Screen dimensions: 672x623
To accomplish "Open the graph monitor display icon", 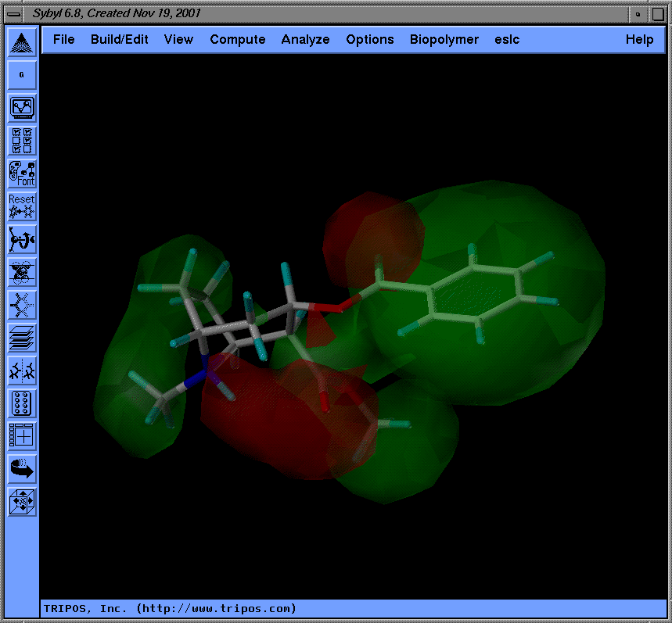I will 21,109.
